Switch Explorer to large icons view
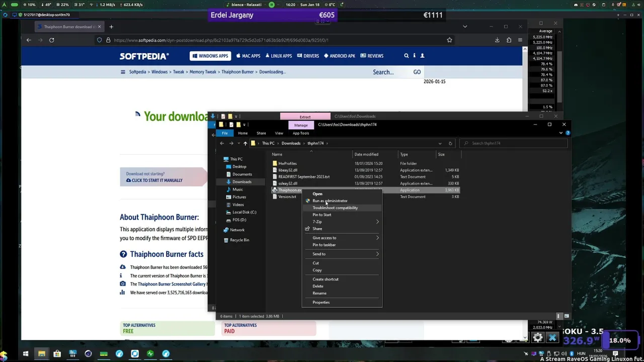644x362 pixels. pyautogui.click(x=567, y=316)
